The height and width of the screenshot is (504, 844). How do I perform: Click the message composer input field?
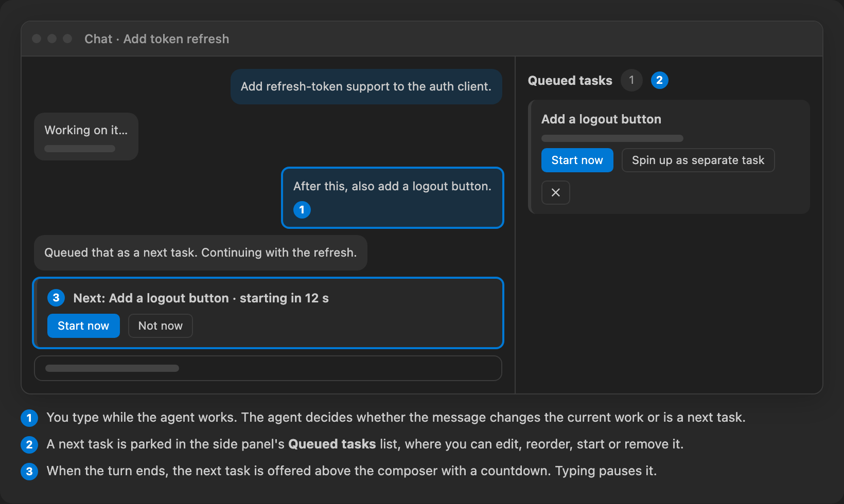coord(268,368)
